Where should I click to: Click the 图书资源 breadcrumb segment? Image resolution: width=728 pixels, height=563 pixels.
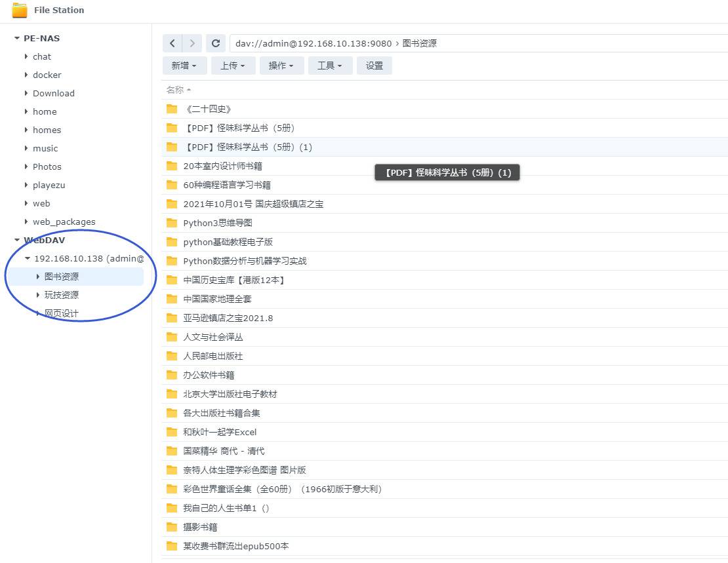click(x=419, y=43)
